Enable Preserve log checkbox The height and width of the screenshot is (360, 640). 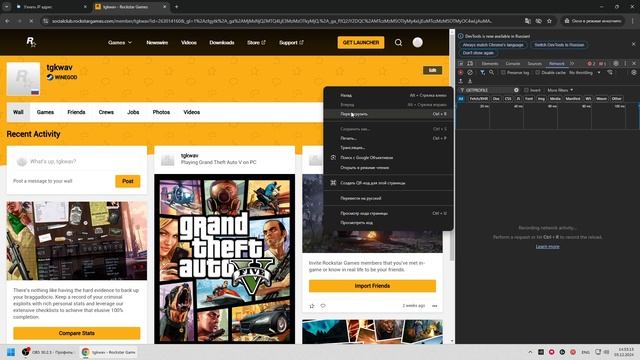click(503, 73)
